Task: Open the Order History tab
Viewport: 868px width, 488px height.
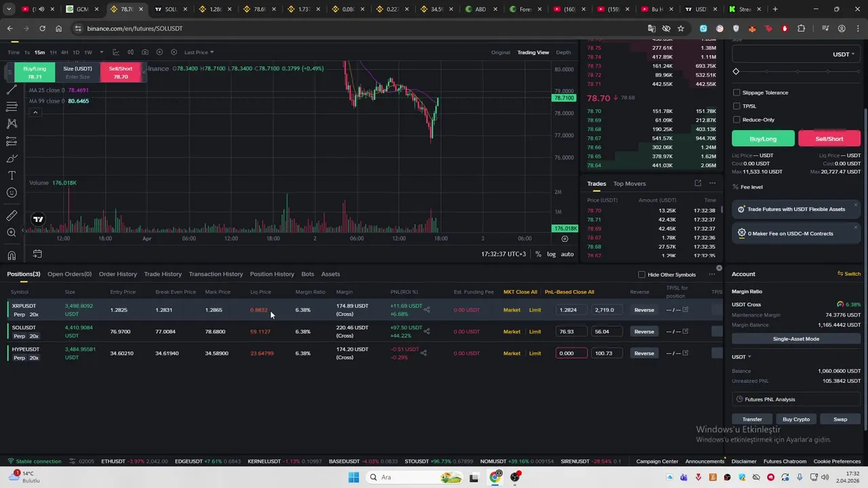Action: (x=118, y=274)
